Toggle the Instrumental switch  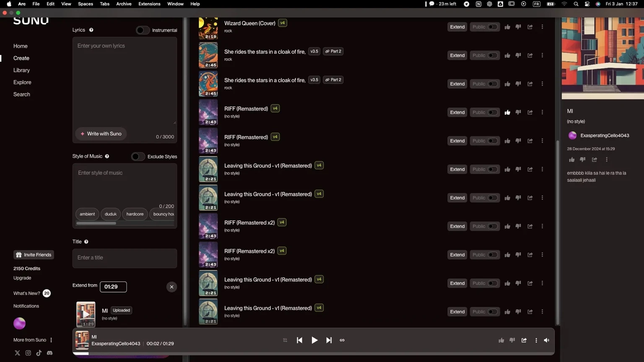pyautogui.click(x=143, y=30)
